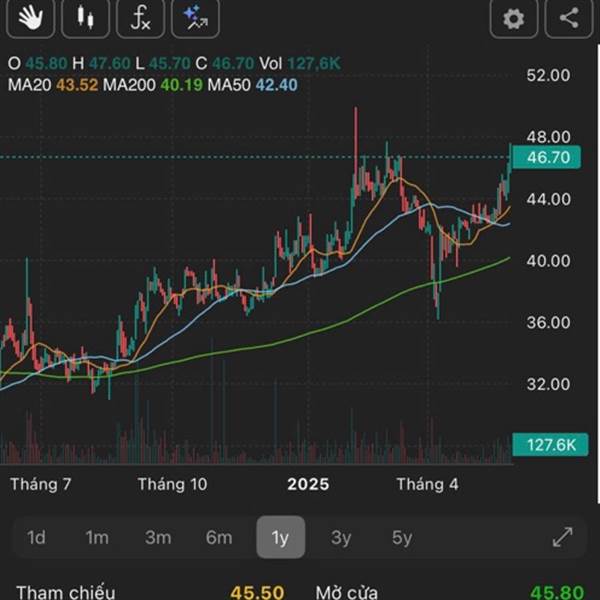Open the fx indicators menu
The height and width of the screenshot is (600, 600).
[140, 18]
